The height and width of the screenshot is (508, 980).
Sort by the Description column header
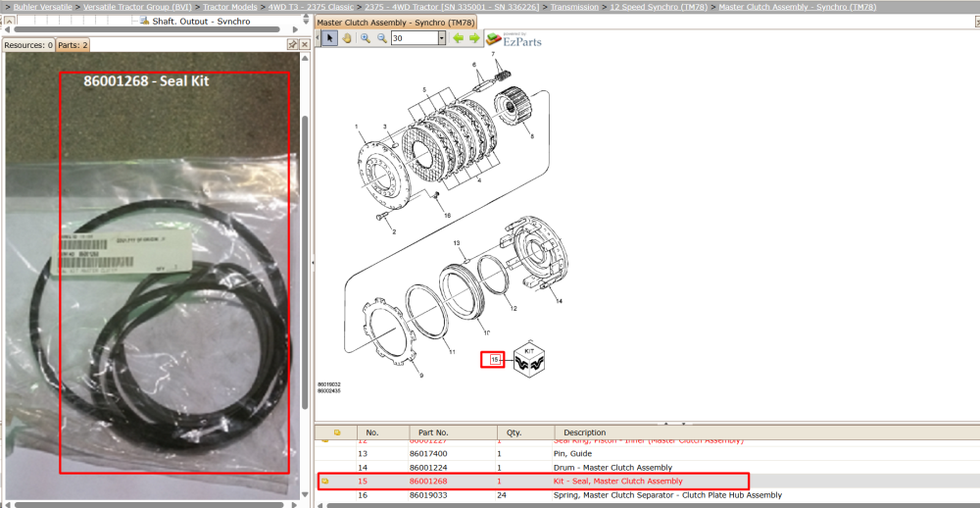[x=766, y=432]
